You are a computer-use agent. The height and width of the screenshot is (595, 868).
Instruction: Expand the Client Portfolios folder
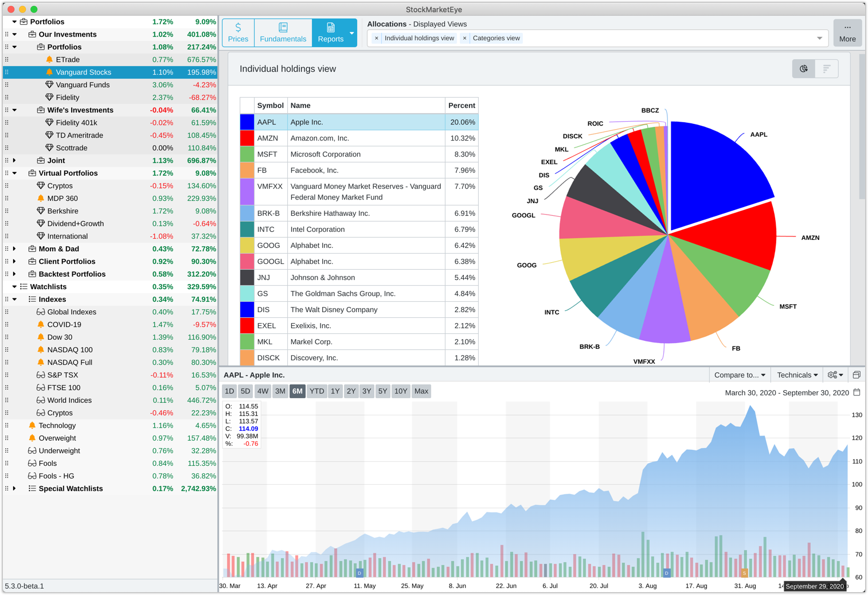[x=14, y=262]
